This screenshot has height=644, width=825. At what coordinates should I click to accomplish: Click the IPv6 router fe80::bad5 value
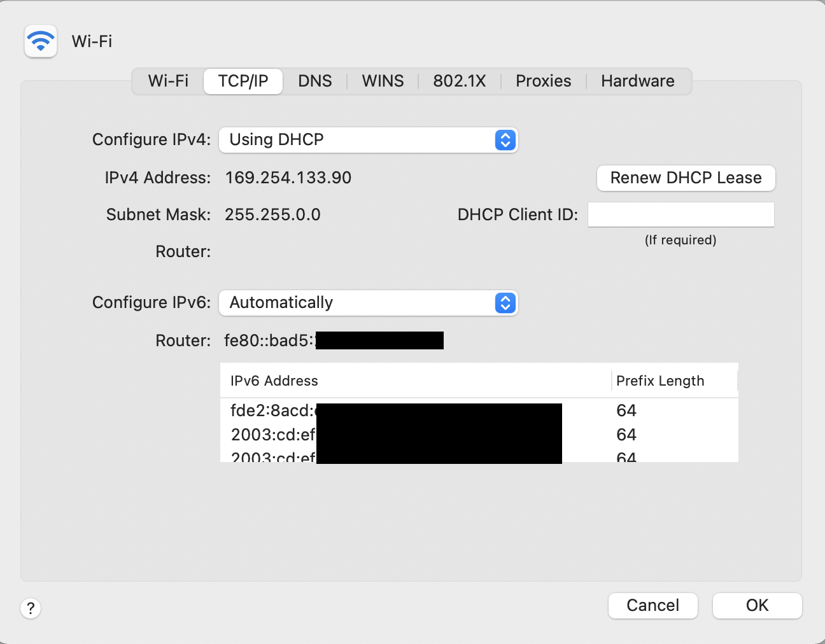[x=334, y=340]
